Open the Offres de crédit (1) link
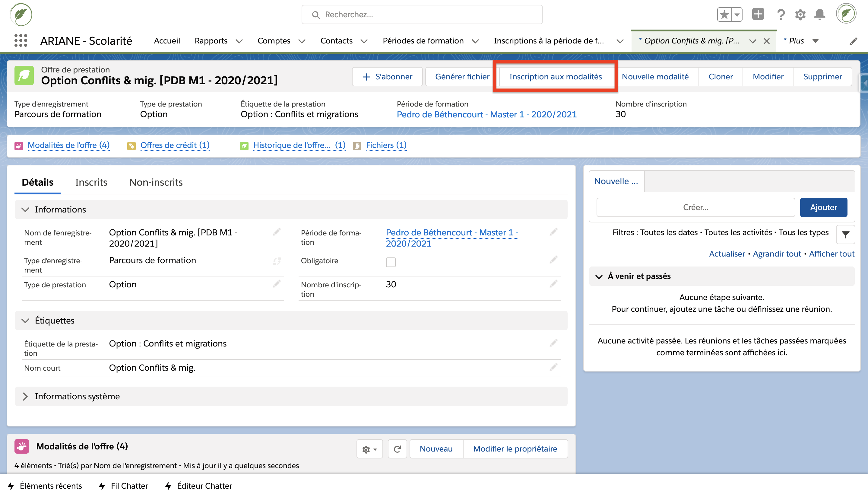The height and width of the screenshot is (498, 868). click(175, 145)
